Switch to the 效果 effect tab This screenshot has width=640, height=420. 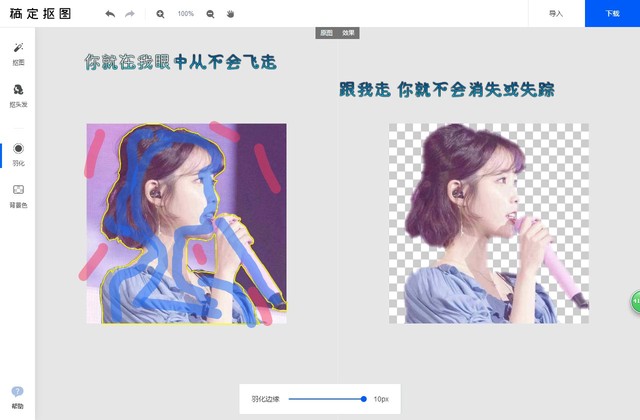348,33
